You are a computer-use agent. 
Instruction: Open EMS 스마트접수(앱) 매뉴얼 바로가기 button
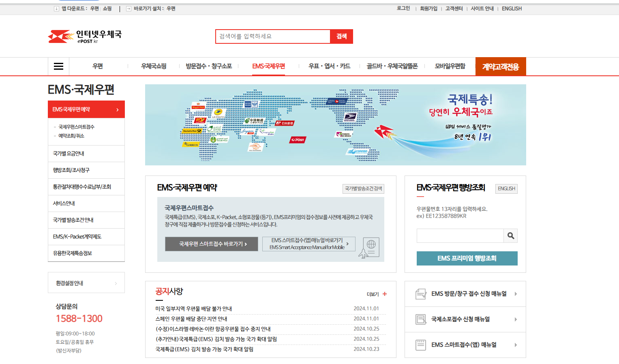(x=309, y=244)
